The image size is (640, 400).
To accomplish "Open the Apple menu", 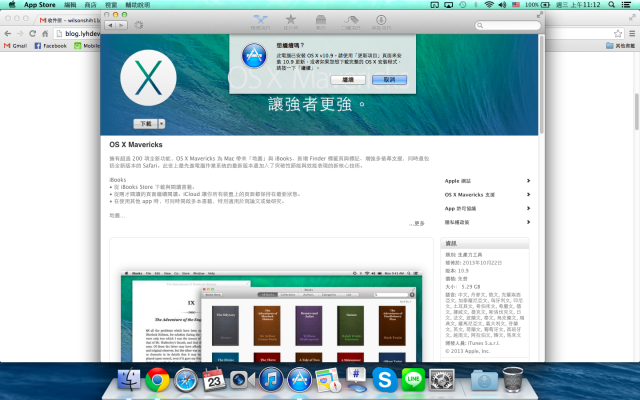I will [12, 5].
